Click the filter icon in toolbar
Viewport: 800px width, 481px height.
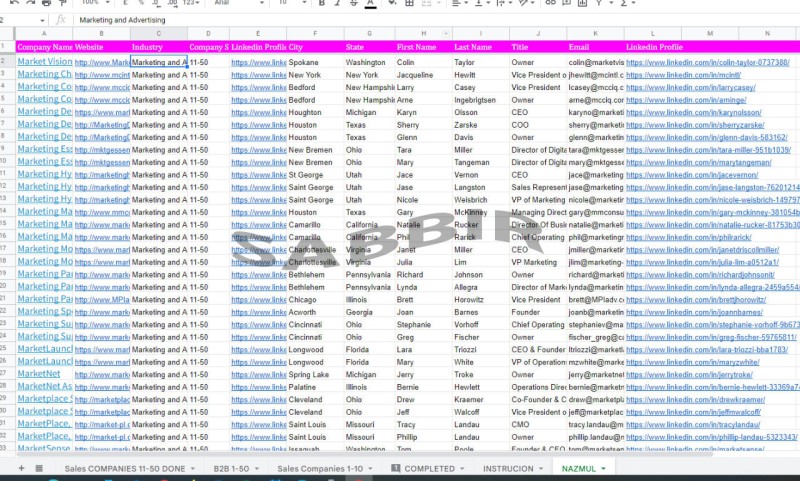coord(601,3)
